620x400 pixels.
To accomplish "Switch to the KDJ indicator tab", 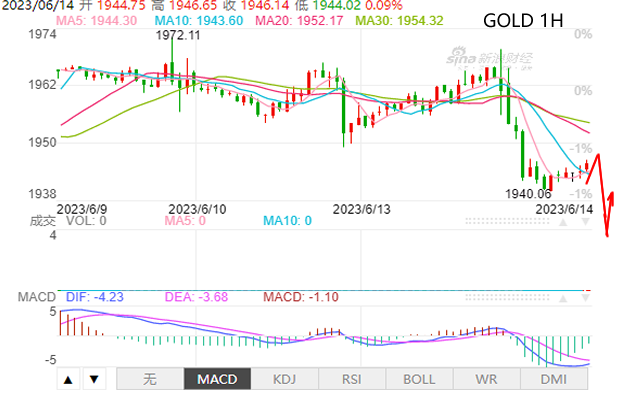I will pos(284,379).
